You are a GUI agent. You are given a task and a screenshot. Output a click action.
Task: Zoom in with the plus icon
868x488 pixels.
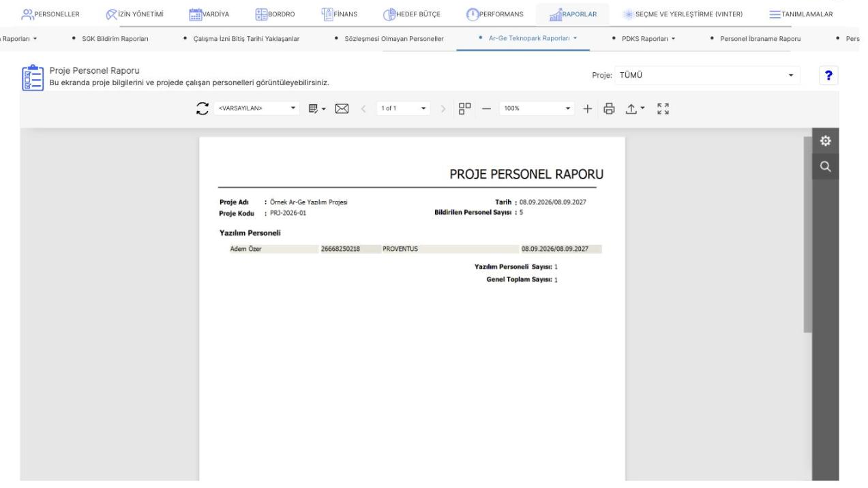589,108
